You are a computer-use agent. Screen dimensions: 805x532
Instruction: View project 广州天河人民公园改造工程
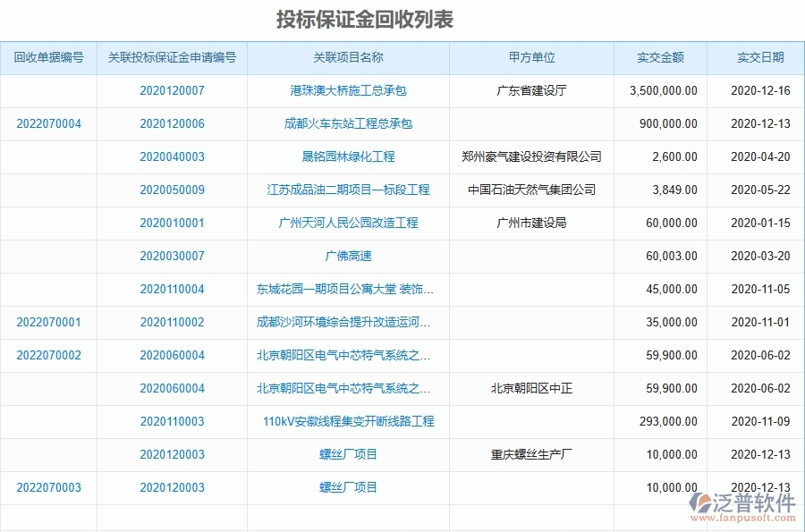348,224
